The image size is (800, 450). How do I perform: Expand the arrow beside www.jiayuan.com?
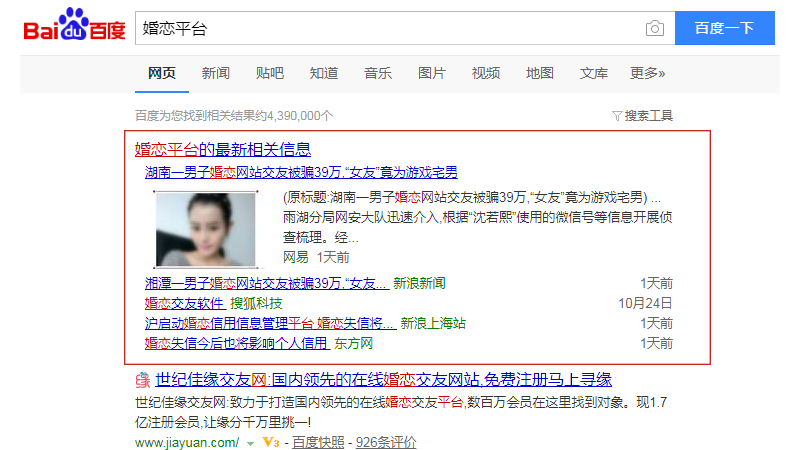pyautogui.click(x=250, y=443)
